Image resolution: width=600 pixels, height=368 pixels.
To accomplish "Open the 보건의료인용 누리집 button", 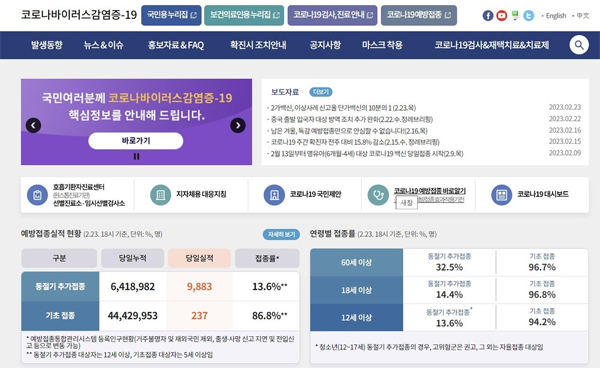I will point(244,15).
